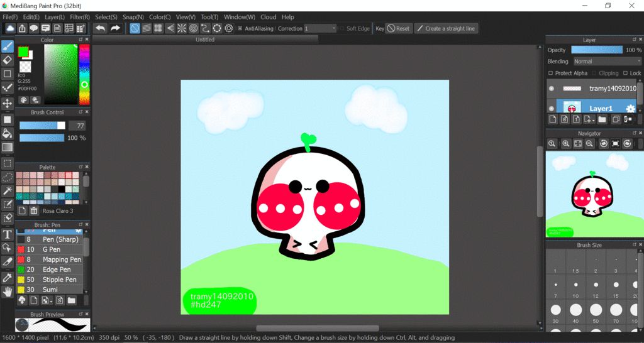Open the Window menu
This screenshot has width=644, height=343.
coord(240,17)
